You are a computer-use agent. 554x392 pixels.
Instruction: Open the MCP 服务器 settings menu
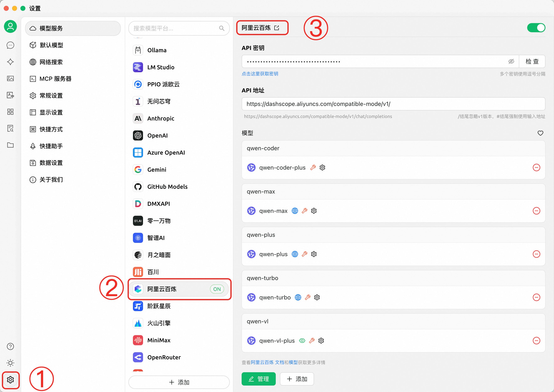(x=55, y=79)
